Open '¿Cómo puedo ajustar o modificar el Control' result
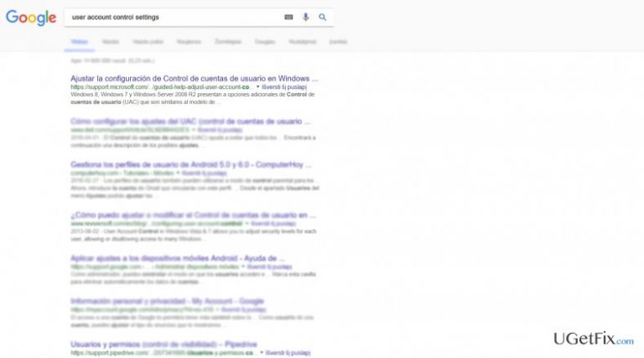Image resolution: width=644 pixels, height=358 pixels. 193,215
